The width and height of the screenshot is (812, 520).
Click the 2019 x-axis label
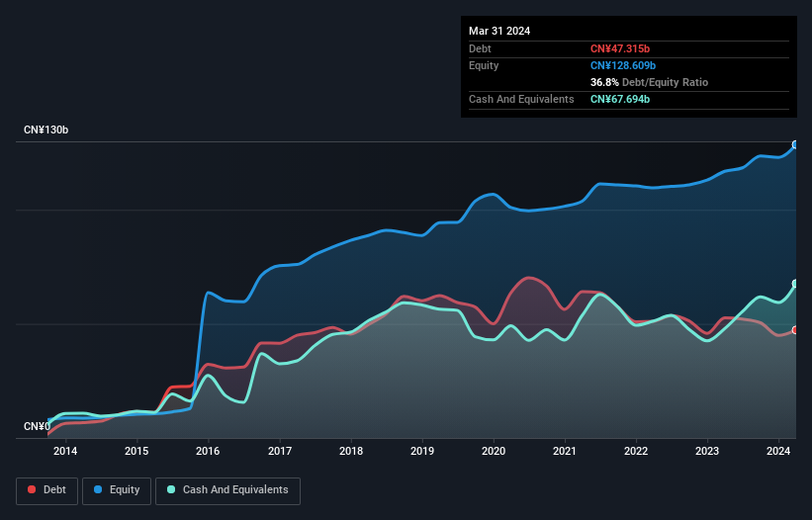tap(422, 451)
